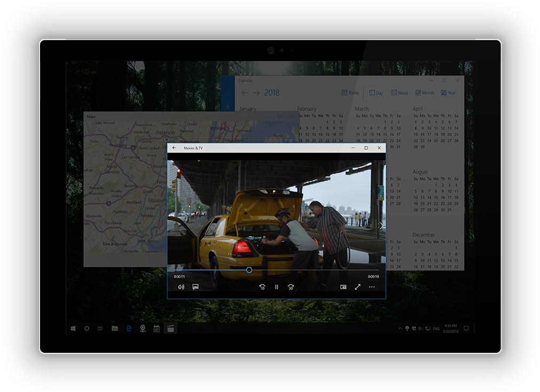Click Westfield on the Maps window

(x=133, y=202)
